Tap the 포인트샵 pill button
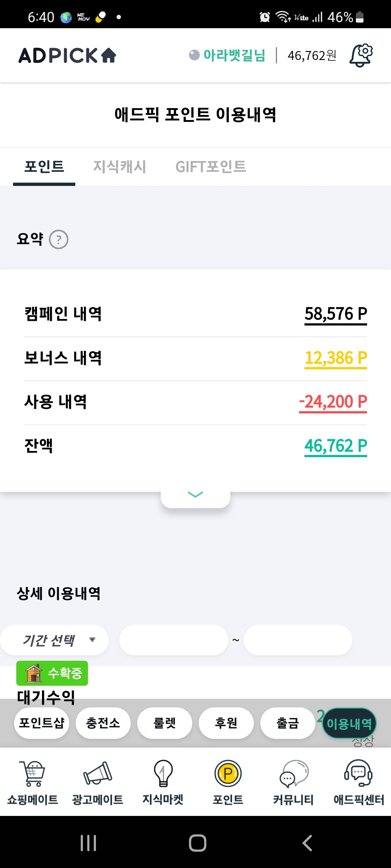 click(42, 723)
